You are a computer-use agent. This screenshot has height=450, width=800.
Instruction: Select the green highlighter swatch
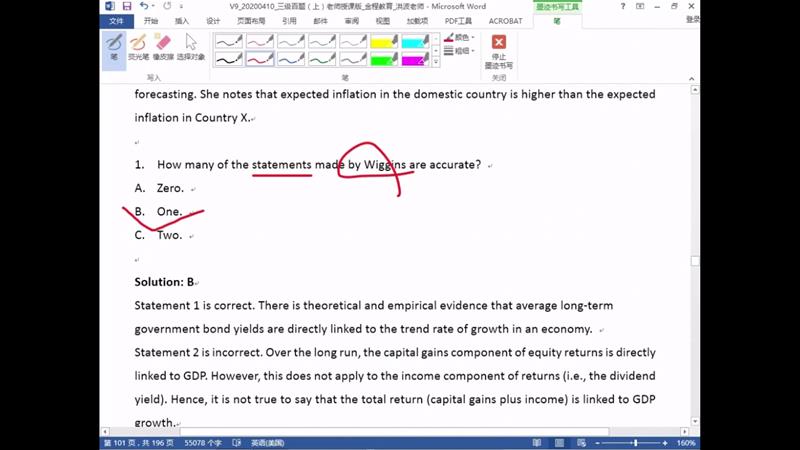click(384, 59)
